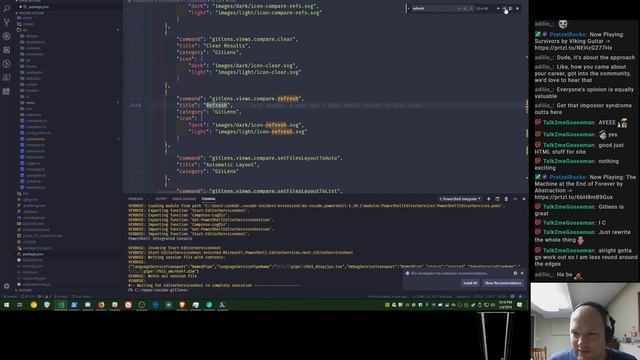Click "images/dark/icon-clear.svg" string in editor
The height and width of the screenshot is (360, 640).
coord(256,65)
